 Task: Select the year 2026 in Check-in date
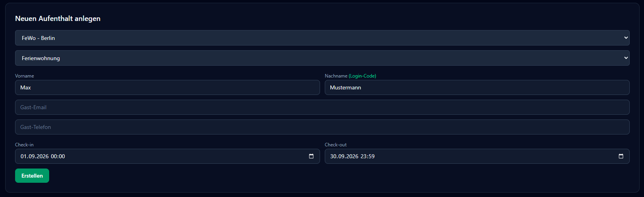pyautogui.click(x=42, y=156)
